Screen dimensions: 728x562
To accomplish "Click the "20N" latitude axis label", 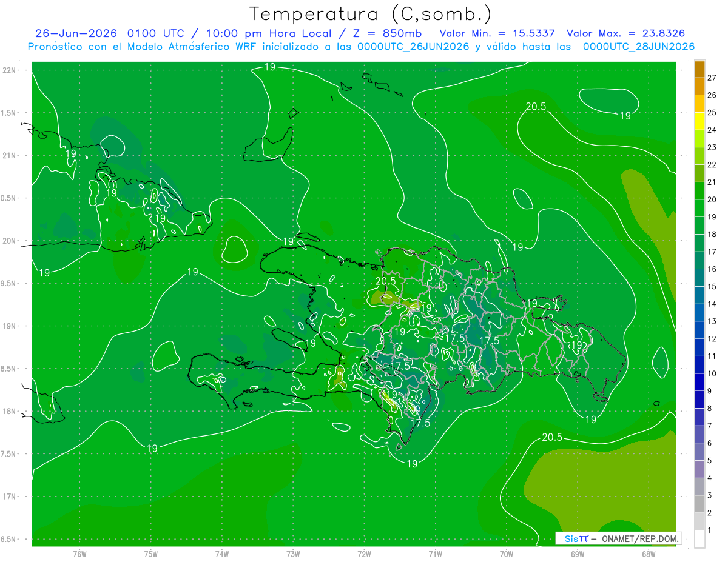I will (x=9, y=241).
